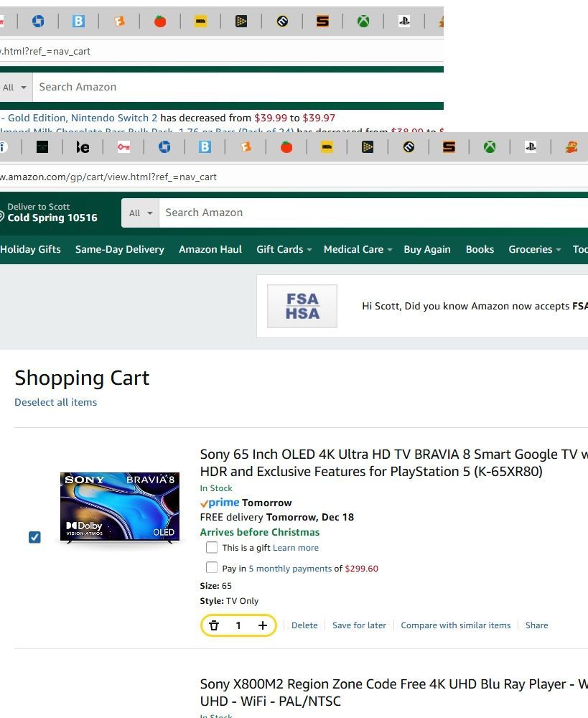588x718 pixels.
Task: Click the FSA HSA badge image
Action: tap(302, 307)
